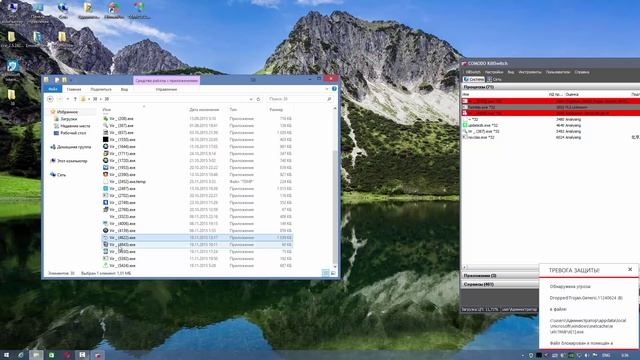Switch to Система tab in KillSwitch
Viewport: 640px width, 360px height.
(474, 79)
